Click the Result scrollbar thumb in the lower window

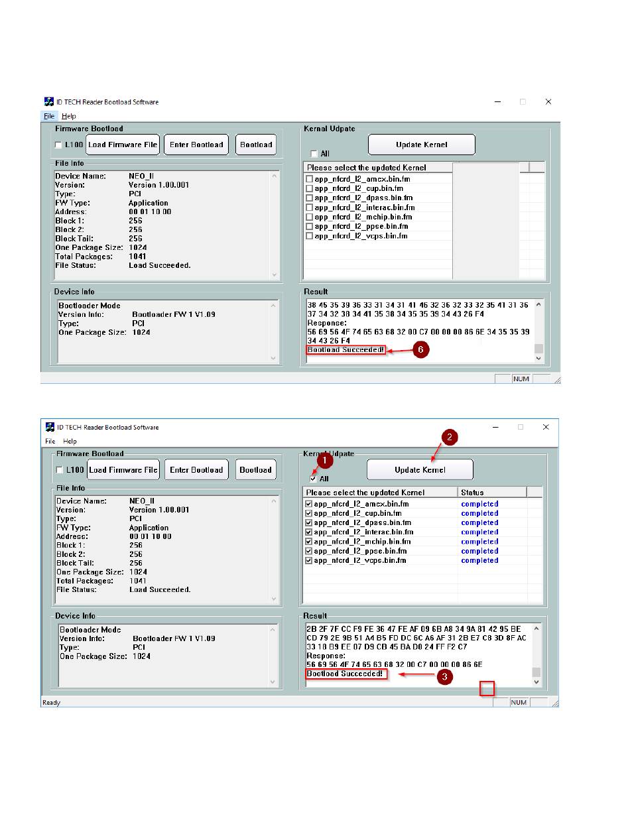coord(536,672)
